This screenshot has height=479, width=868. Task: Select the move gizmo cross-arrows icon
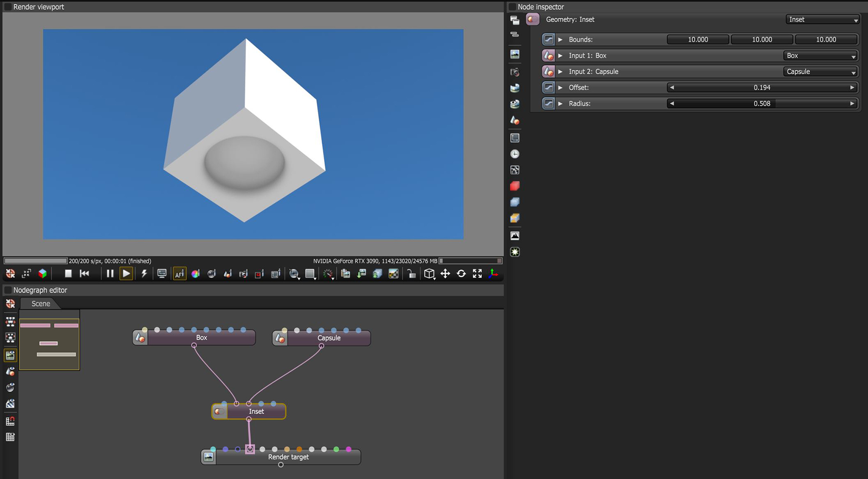click(x=445, y=274)
